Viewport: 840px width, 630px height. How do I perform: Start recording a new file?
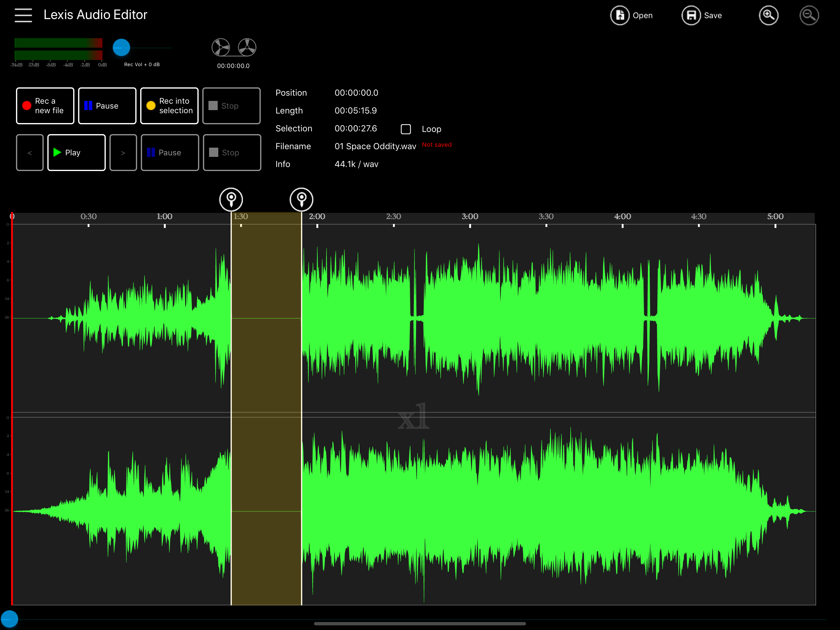tap(45, 106)
